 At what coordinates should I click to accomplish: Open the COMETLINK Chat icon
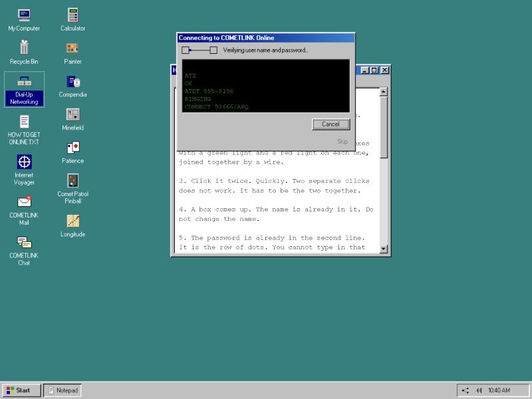click(24, 251)
